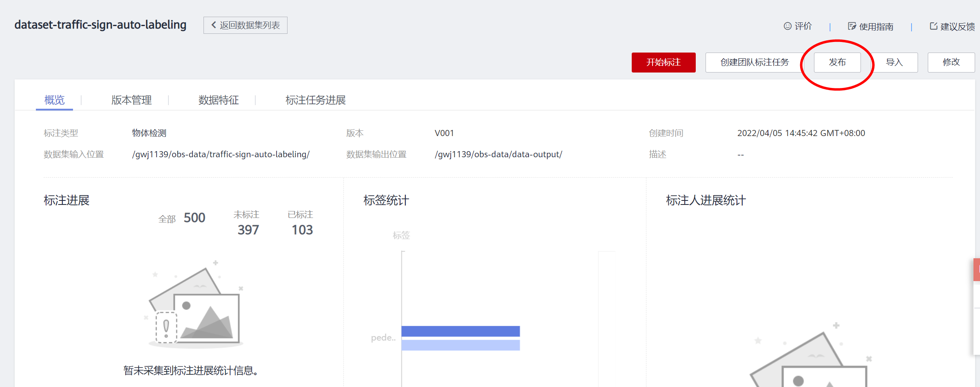Open the 评价 link

[x=803, y=26]
